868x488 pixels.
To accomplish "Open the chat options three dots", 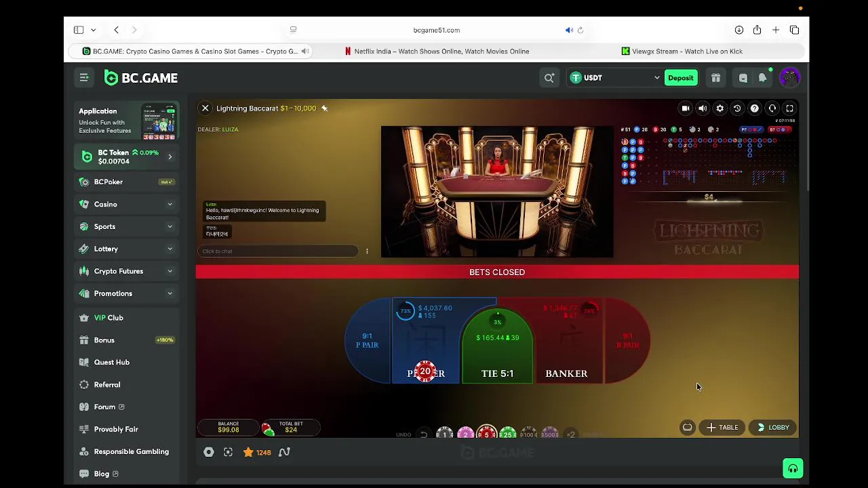I will [x=367, y=251].
